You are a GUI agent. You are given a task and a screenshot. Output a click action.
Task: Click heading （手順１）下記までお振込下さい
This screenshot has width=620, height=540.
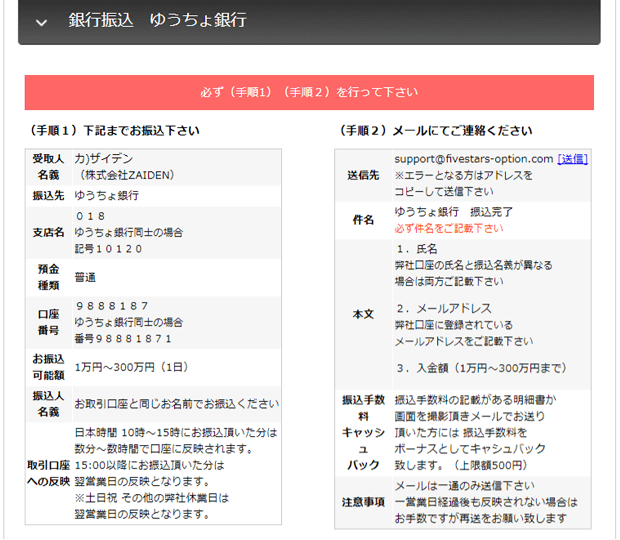click(x=113, y=130)
